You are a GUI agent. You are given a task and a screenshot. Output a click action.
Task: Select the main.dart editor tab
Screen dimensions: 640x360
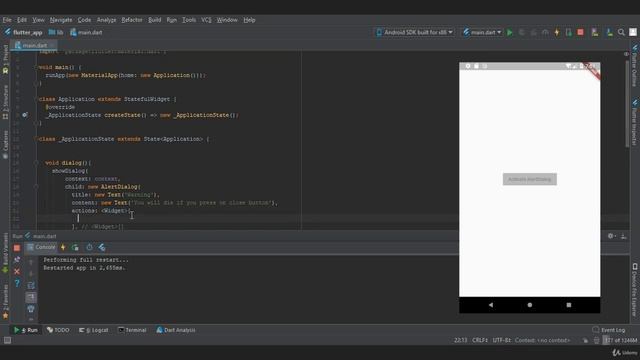[34, 45]
